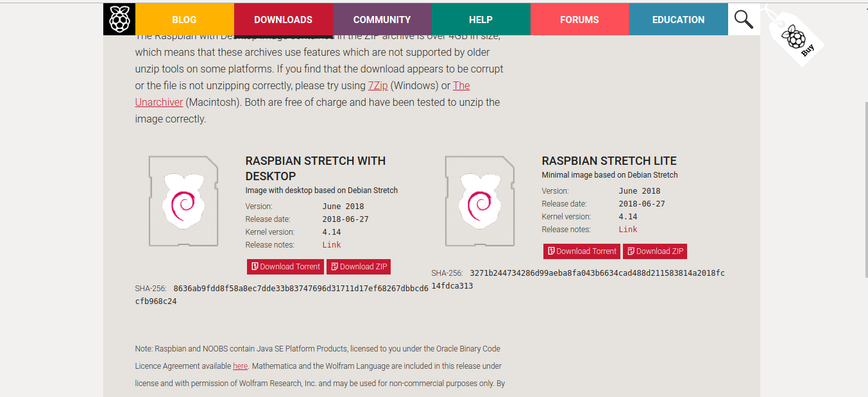This screenshot has width=868, height=397.
Task: Click the RASPBIAN STRETCH WITH DESKTOP heading
Action: 316,168
